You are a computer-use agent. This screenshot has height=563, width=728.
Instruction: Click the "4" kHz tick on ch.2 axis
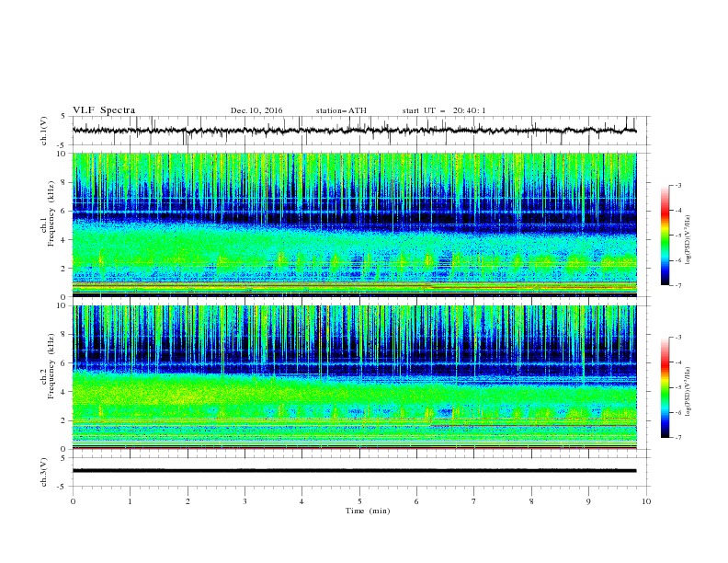click(65, 392)
